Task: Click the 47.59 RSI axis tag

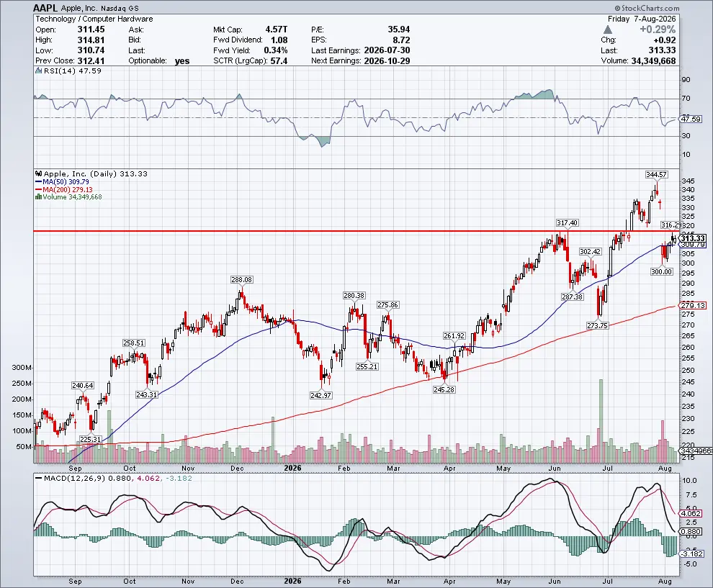Action: [691, 119]
